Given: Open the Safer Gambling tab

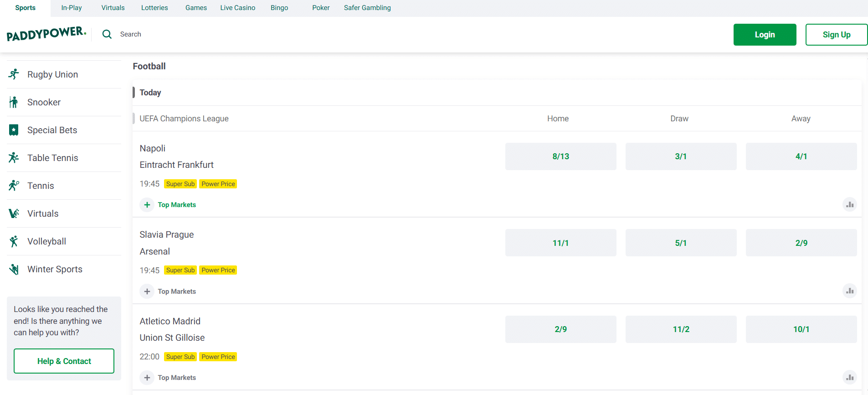Looking at the screenshot, I should click(367, 8).
